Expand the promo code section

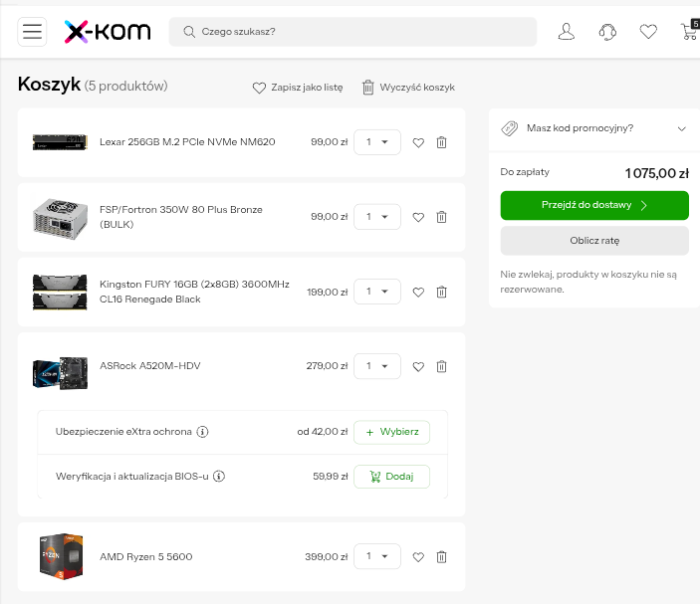[x=593, y=128]
